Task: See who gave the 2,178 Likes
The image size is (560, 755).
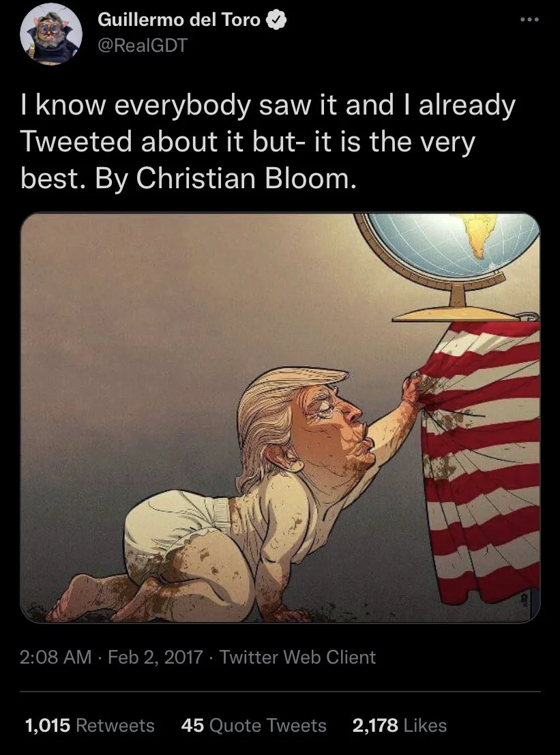Action: pos(400,725)
